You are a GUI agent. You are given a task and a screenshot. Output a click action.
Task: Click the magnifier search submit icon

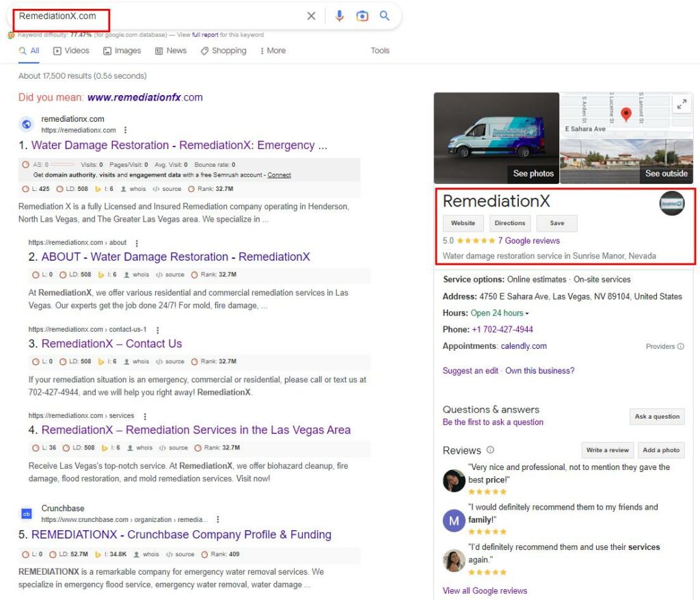click(x=384, y=16)
